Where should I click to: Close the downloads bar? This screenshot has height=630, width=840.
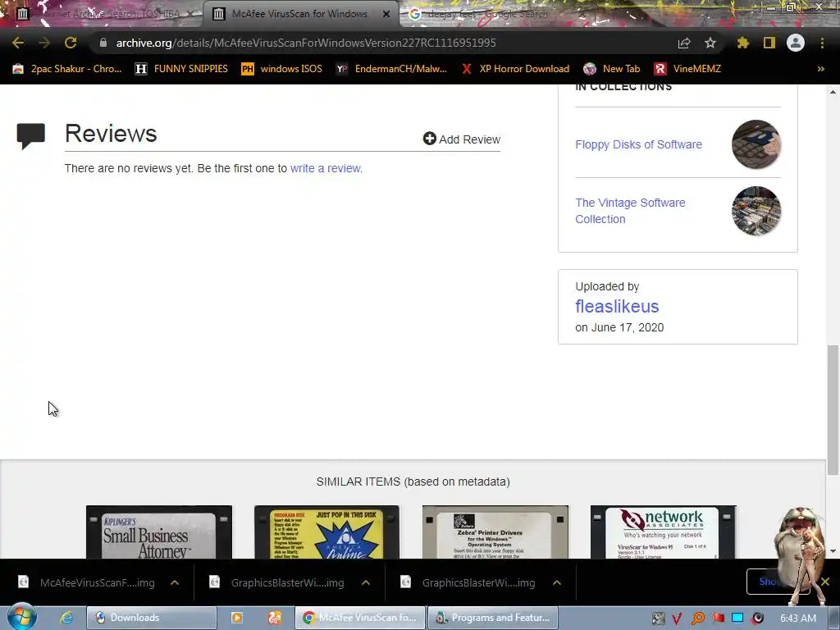(x=825, y=582)
